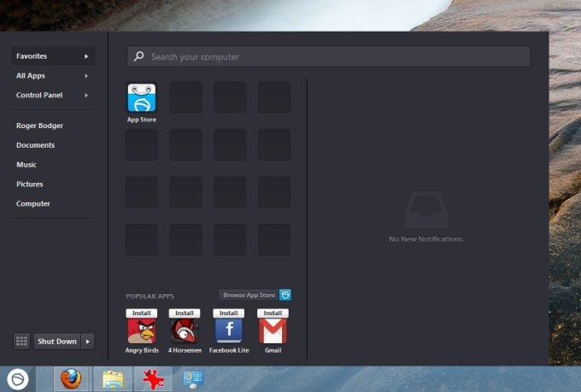The width and height of the screenshot is (581, 392).
Task: Click the Pokki start button on taskbar
Action: pos(17,379)
